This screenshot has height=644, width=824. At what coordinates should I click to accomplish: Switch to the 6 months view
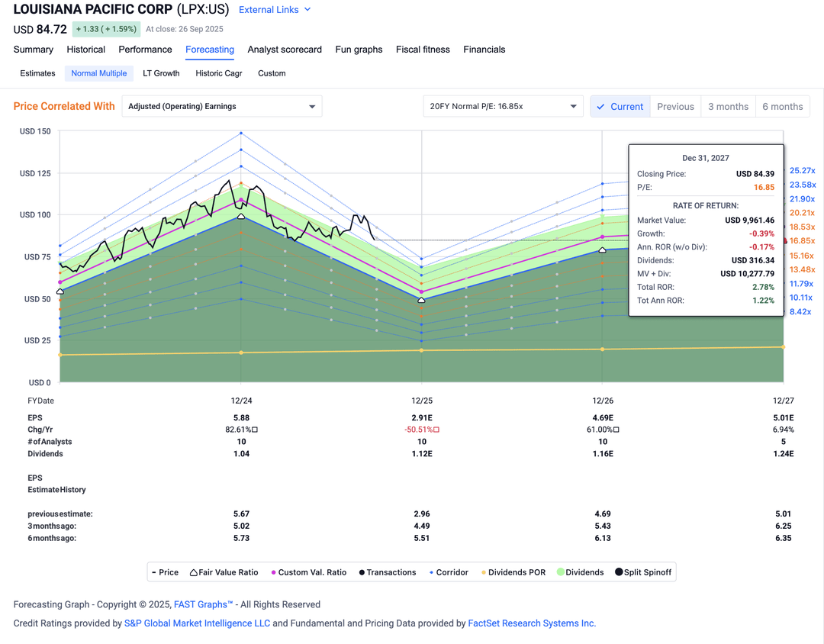[x=783, y=107]
